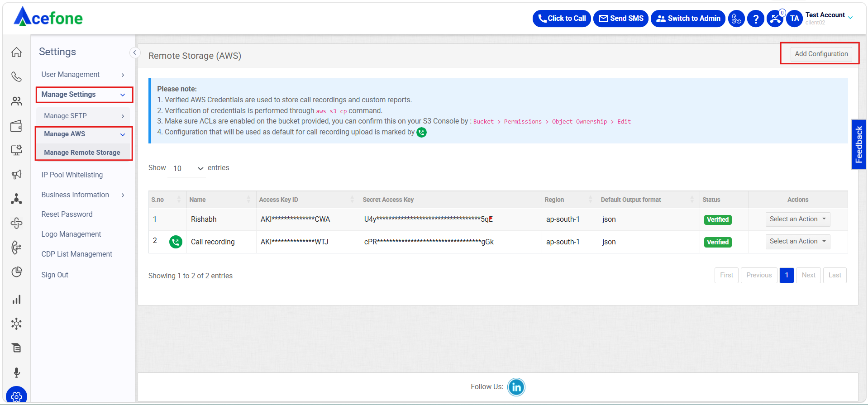Open the phone calls sidebar icon
This screenshot has width=868, height=405.
(x=16, y=76)
